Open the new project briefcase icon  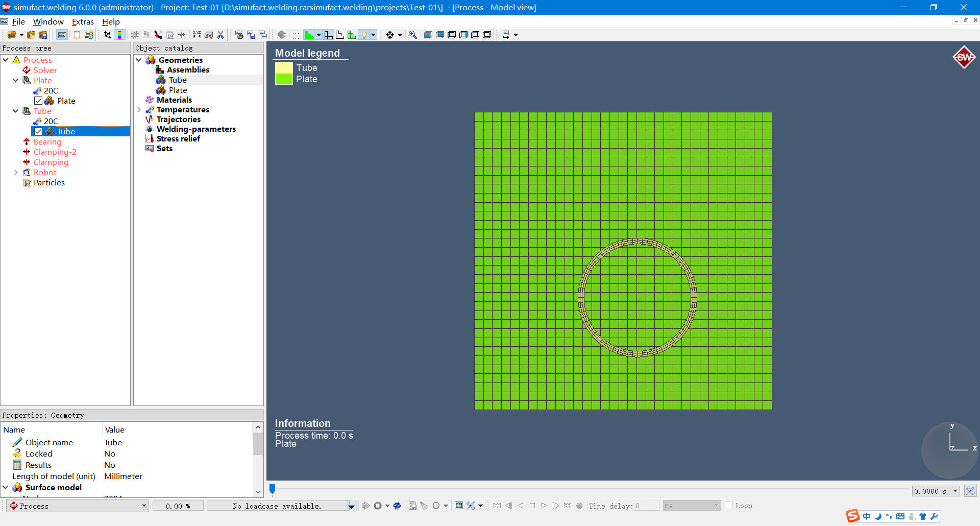[x=11, y=35]
